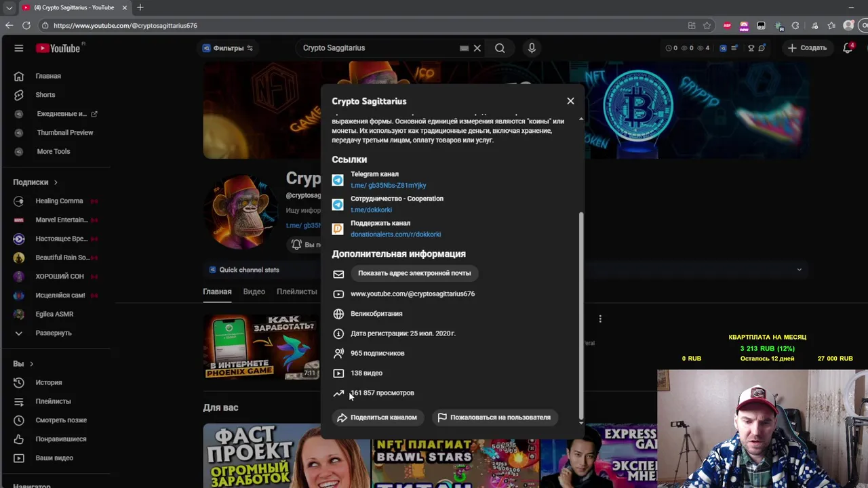The width and height of the screenshot is (868, 488).
Task: Go to the YouTube home logo
Action: click(58, 48)
